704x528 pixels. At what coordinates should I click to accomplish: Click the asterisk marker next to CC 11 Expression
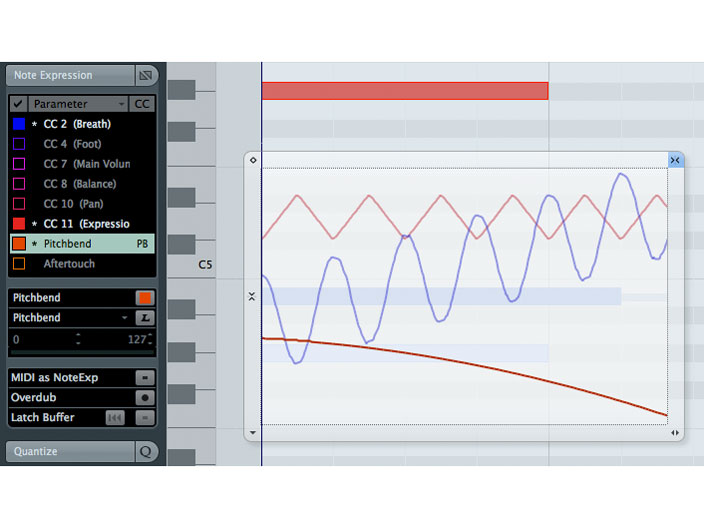(x=35, y=224)
